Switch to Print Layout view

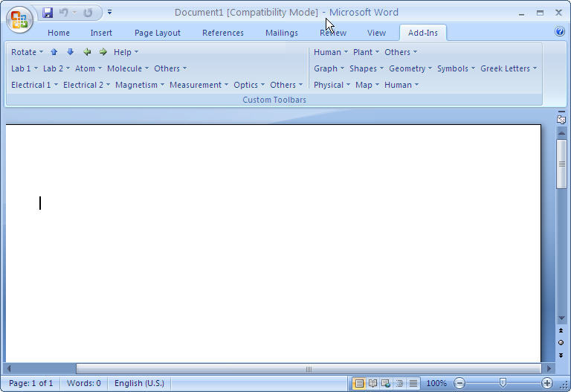coord(359,383)
